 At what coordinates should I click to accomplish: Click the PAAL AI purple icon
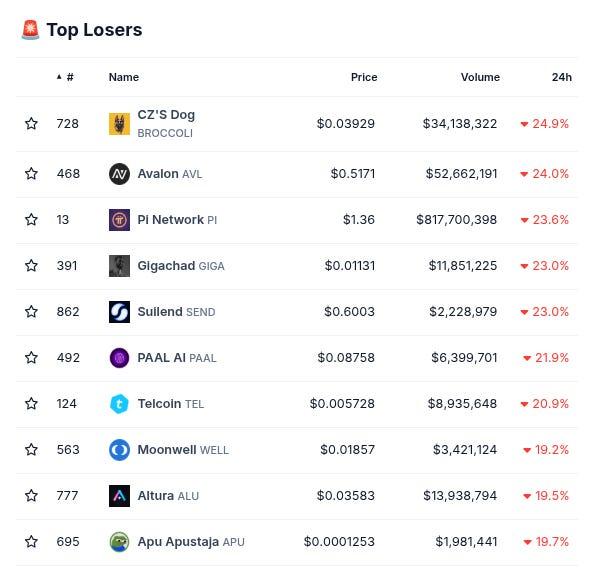[119, 358]
